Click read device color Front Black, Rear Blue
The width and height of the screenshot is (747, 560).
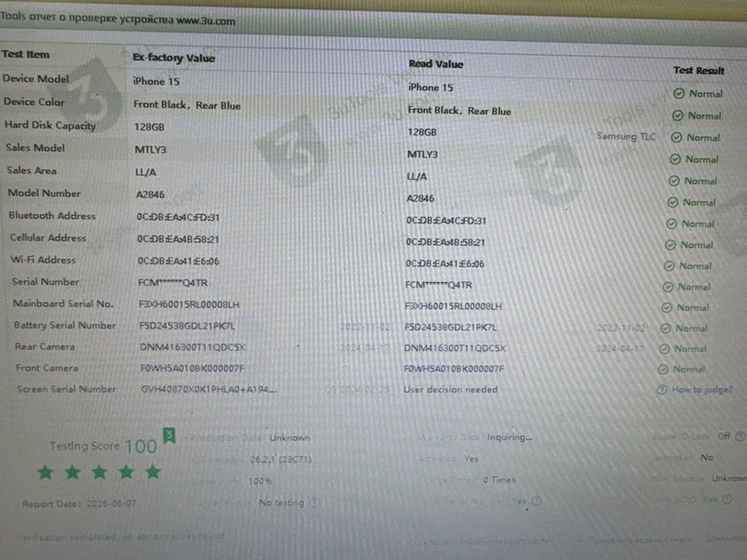point(459,111)
